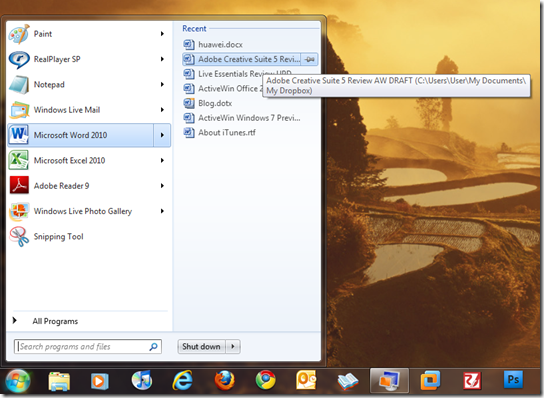544x398 pixels.
Task: Open the Shut down options arrow
Action: (x=233, y=346)
